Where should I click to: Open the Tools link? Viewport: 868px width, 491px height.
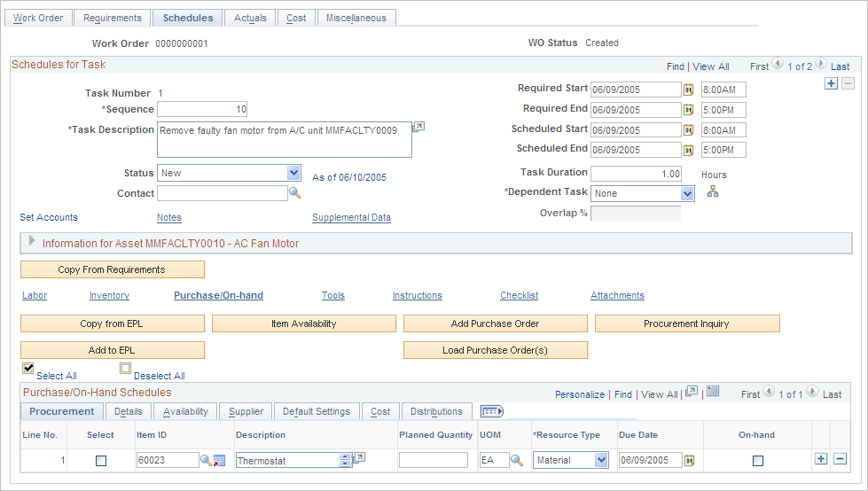333,296
